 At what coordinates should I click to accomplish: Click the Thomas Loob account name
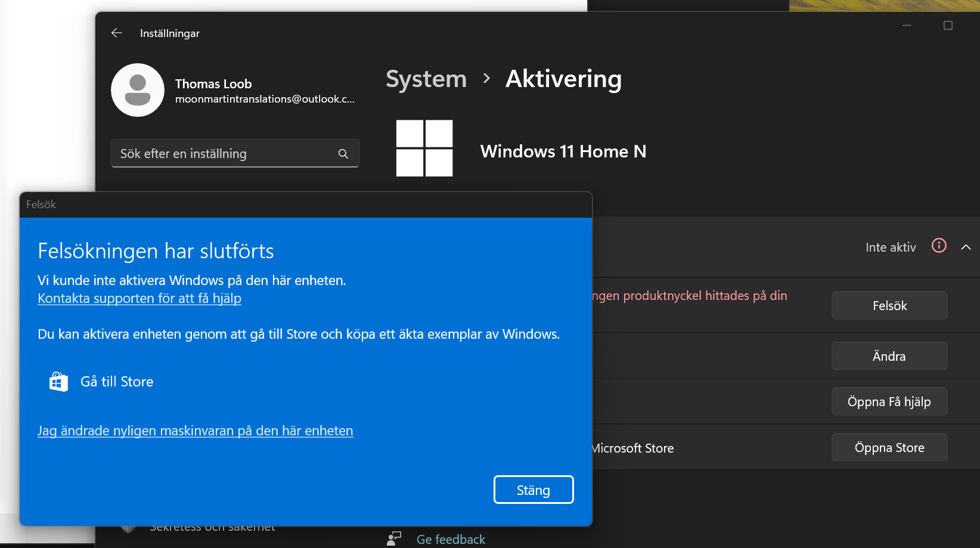[x=213, y=84]
